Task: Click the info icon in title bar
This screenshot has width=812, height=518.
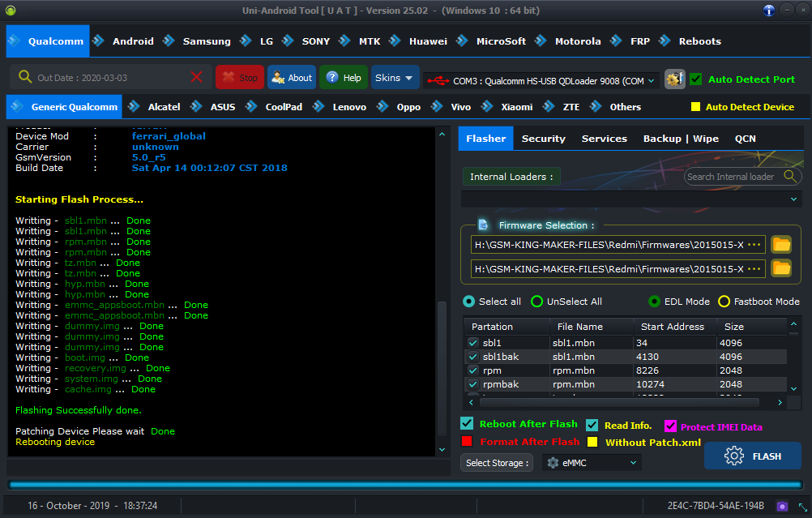Action: coord(768,11)
